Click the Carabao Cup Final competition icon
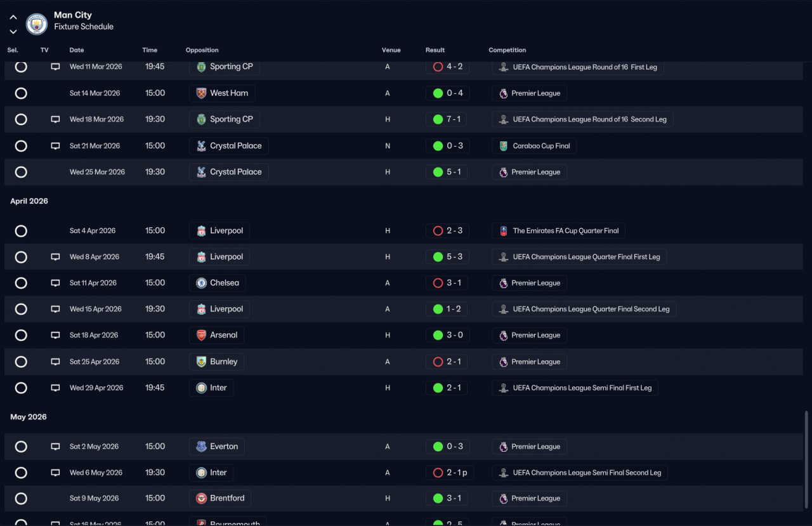The width and height of the screenshot is (812, 526). tap(503, 146)
